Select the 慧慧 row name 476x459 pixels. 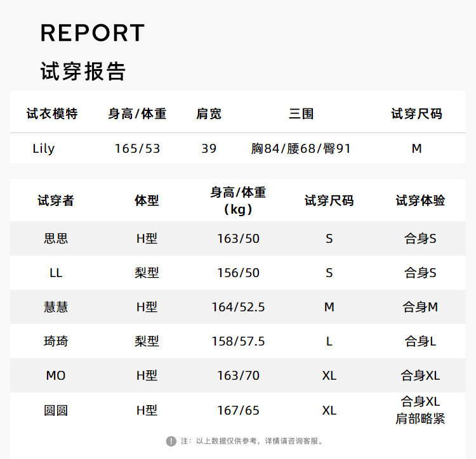(56, 307)
